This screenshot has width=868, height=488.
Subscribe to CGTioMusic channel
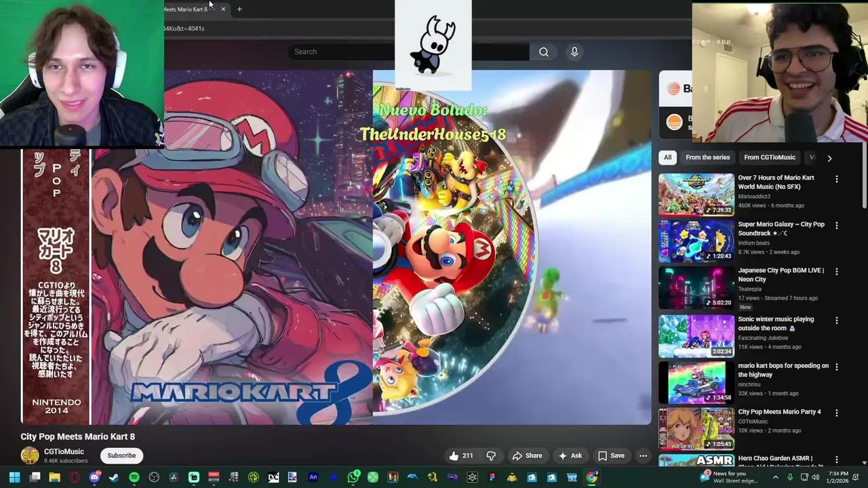click(x=121, y=455)
